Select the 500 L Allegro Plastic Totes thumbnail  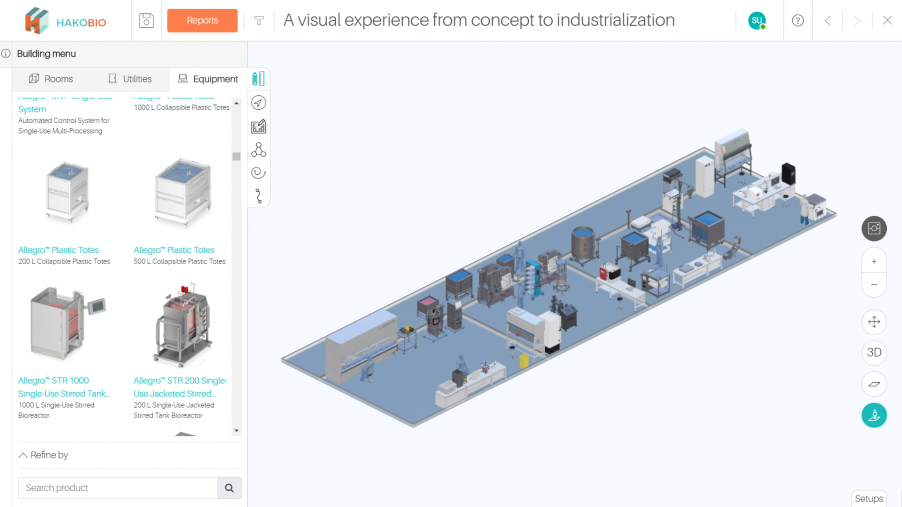pyautogui.click(x=183, y=192)
